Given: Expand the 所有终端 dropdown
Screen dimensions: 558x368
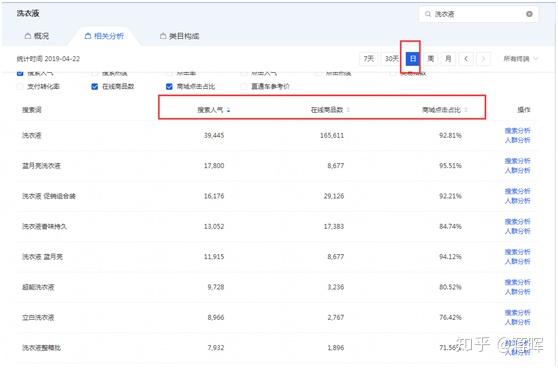Looking at the screenshot, I should (520, 59).
